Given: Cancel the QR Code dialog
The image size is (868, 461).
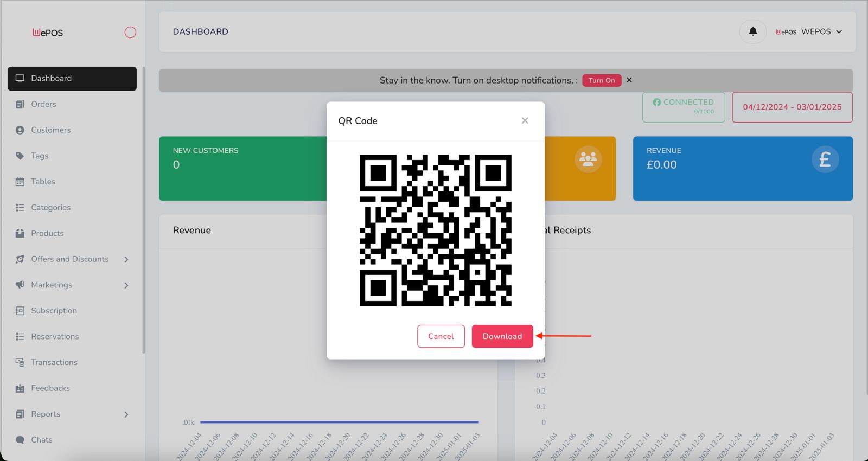Looking at the screenshot, I should 441,336.
